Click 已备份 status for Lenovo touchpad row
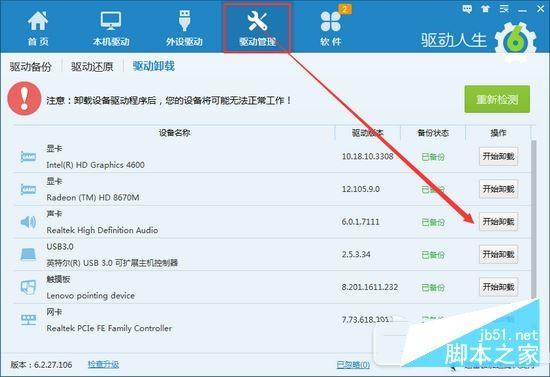Screen dimensions: 550x377 click(x=433, y=288)
